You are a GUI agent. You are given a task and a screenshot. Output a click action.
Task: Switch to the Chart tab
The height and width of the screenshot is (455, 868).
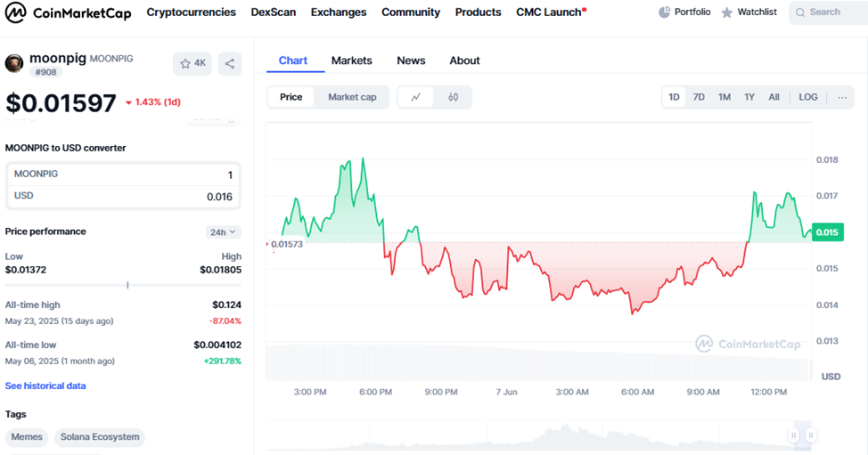point(293,61)
